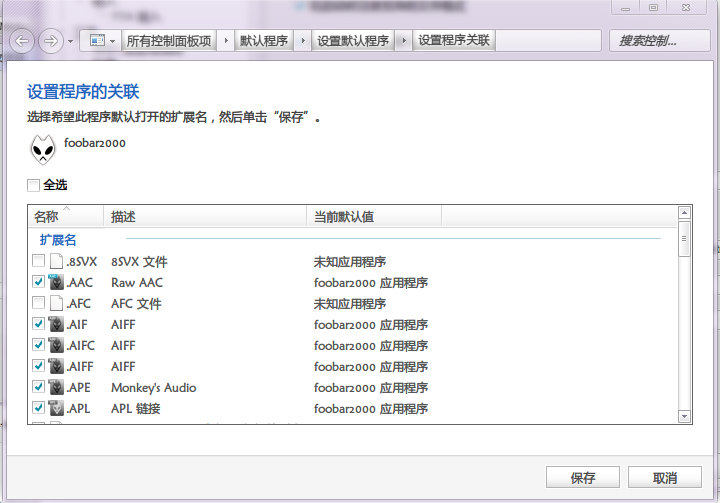Select the 'Monkey's Audio' description text
The width and height of the screenshot is (720, 503).
(x=154, y=388)
